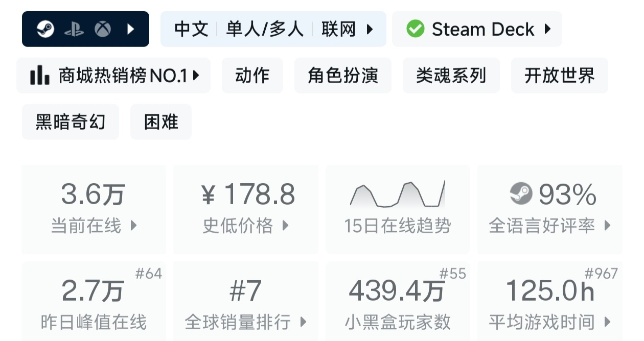Select the 黑暗奇幻 tag

click(x=71, y=122)
